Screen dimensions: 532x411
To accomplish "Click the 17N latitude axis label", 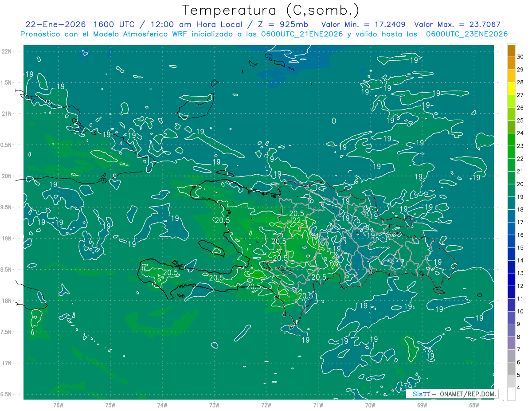I will point(7,364).
